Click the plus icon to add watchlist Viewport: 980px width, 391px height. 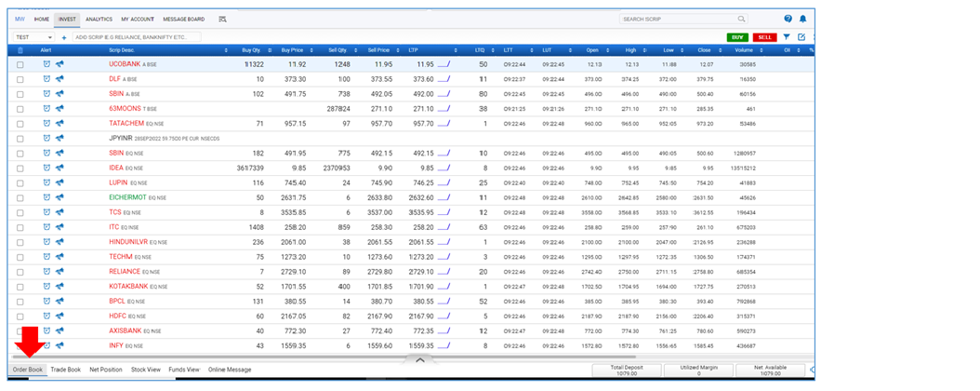[x=64, y=37]
